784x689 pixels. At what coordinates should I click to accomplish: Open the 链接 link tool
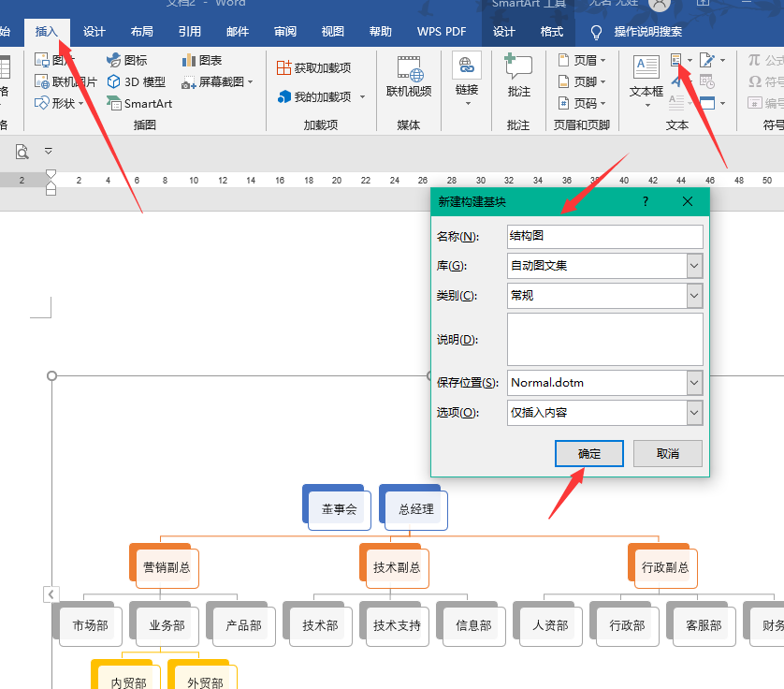(467, 79)
